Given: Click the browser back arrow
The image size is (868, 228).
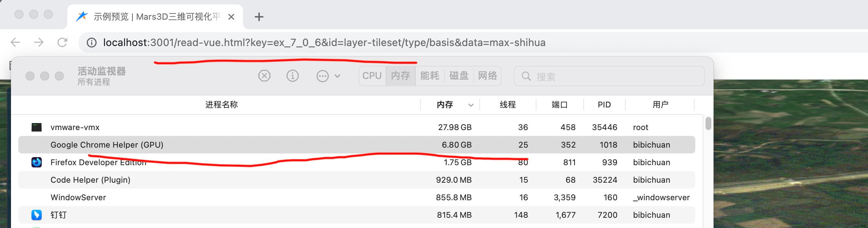Looking at the screenshot, I should pyautogui.click(x=15, y=42).
